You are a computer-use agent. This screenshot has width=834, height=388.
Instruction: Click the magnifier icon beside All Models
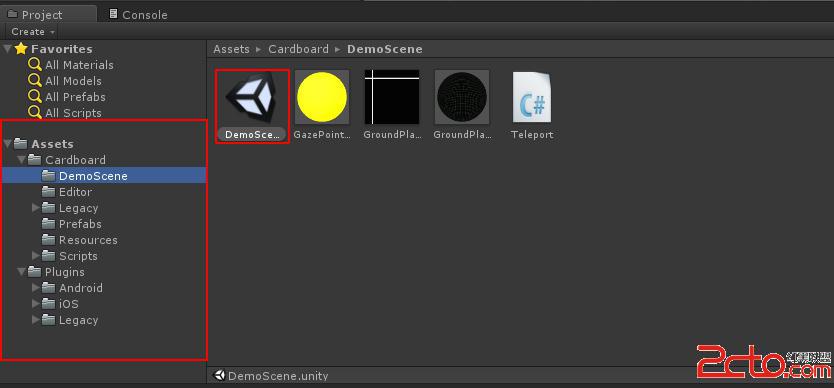pyautogui.click(x=35, y=81)
